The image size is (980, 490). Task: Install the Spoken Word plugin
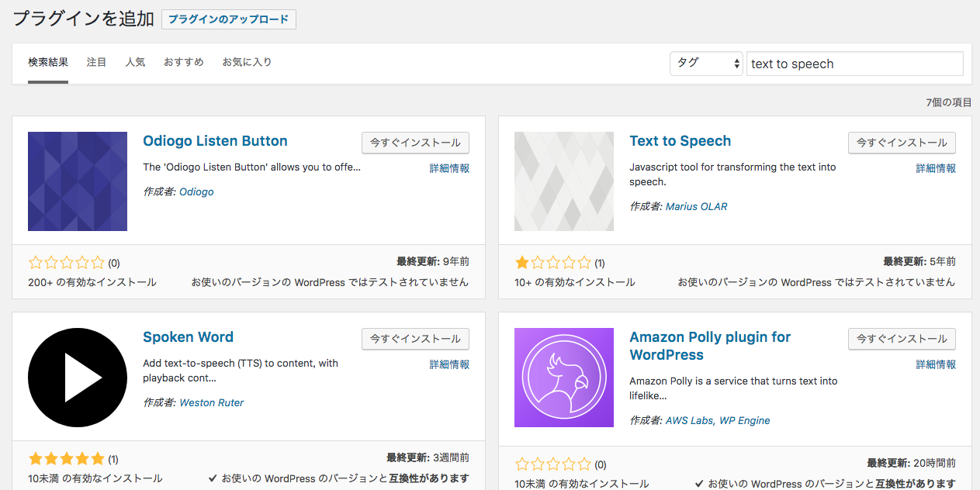click(x=415, y=339)
